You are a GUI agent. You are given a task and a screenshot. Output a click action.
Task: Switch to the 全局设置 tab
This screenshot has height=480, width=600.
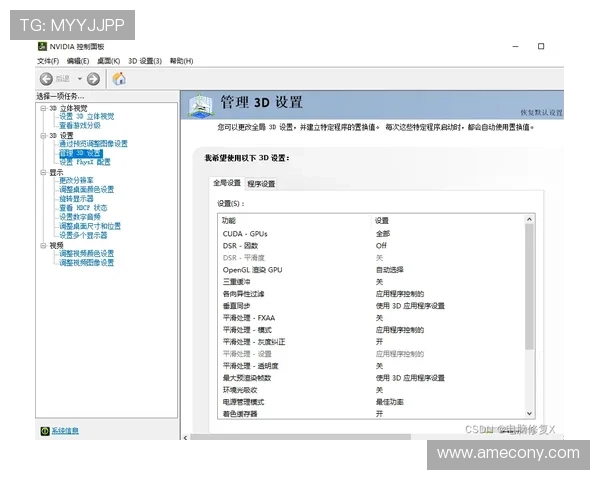pos(227,183)
